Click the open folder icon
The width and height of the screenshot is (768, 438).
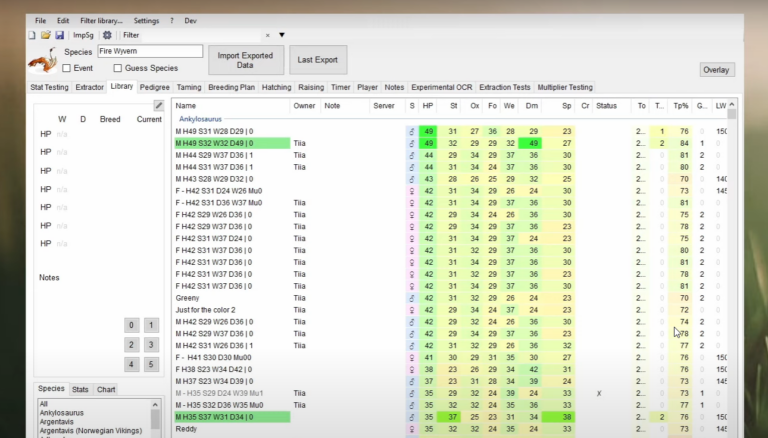pos(45,35)
